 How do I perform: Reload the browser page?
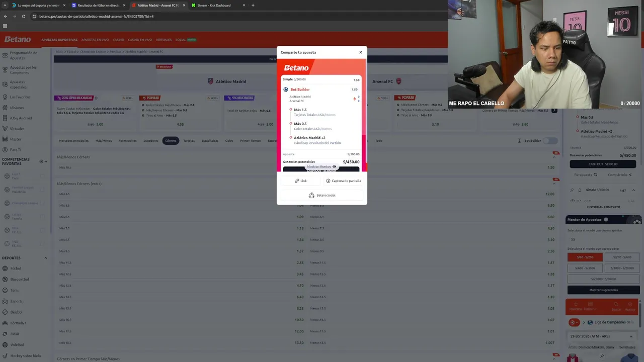pos(24,16)
